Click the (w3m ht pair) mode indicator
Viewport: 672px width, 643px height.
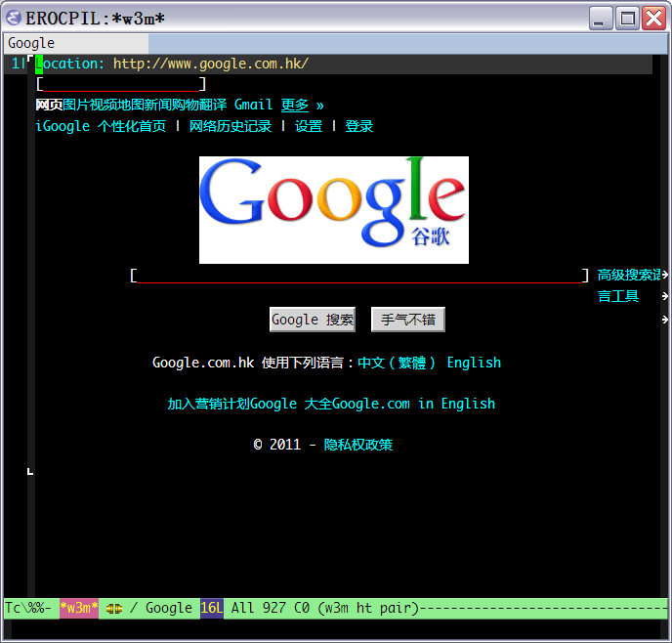pyautogui.click(x=367, y=608)
